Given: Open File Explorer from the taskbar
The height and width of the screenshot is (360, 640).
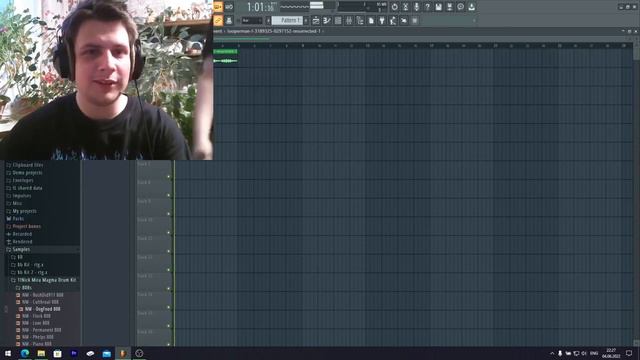Looking at the screenshot, I should [x=41, y=353].
